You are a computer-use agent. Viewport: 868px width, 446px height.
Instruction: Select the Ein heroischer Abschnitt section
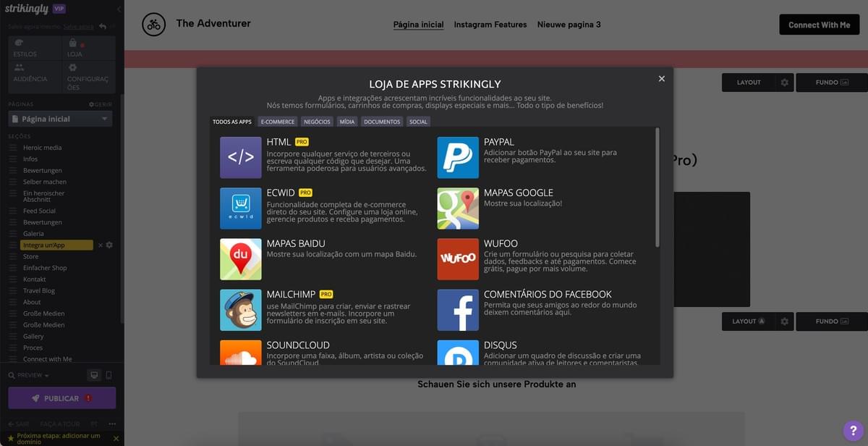[44, 197]
